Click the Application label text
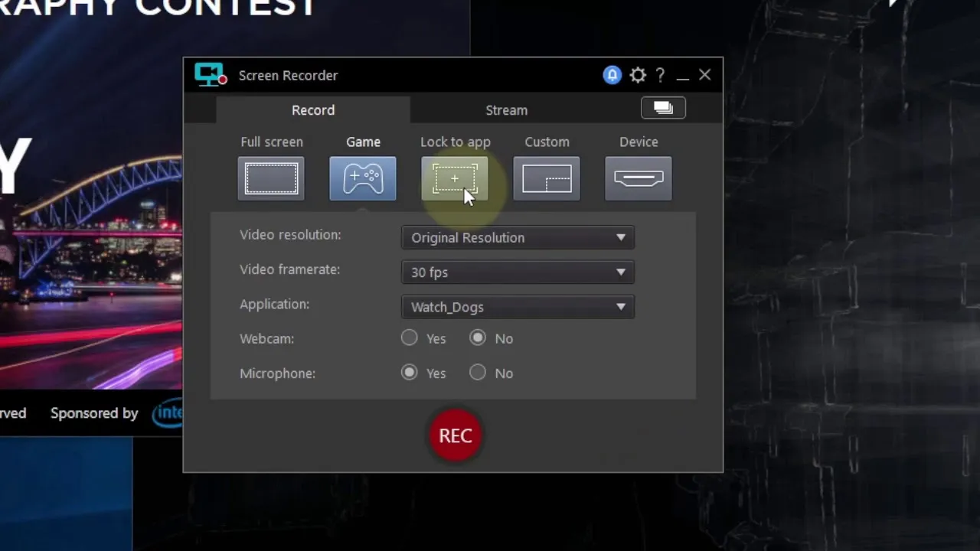 click(x=274, y=305)
